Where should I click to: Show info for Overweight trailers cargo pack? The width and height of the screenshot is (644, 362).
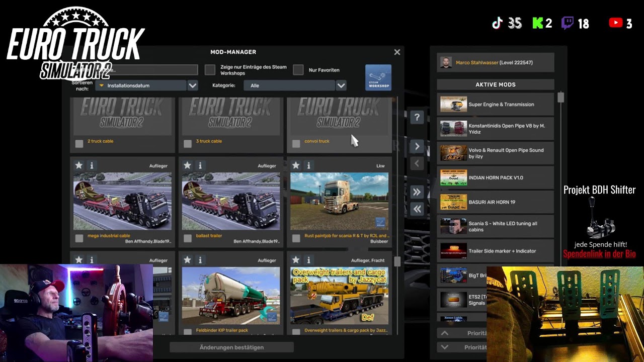click(308, 260)
